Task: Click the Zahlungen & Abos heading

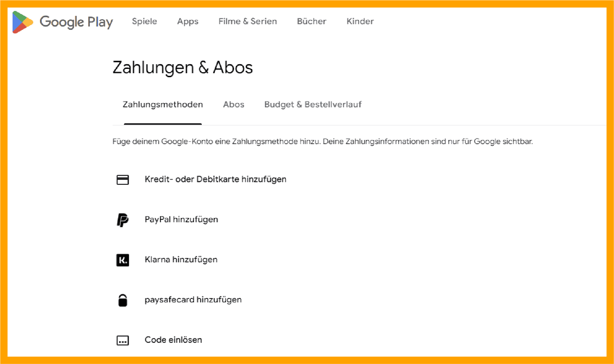Action: (183, 68)
